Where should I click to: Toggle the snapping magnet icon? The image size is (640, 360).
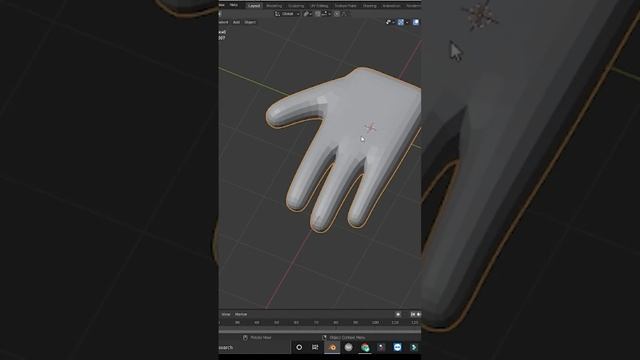[x=318, y=13]
